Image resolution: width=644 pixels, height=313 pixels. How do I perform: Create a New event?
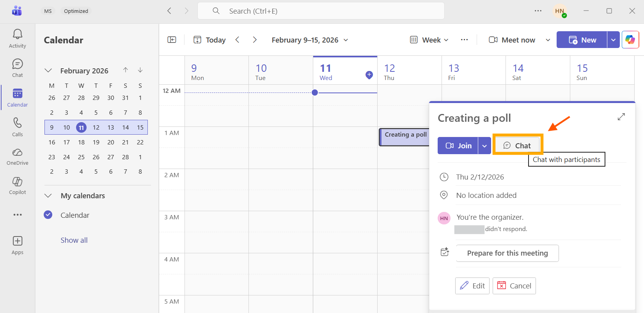(582, 40)
